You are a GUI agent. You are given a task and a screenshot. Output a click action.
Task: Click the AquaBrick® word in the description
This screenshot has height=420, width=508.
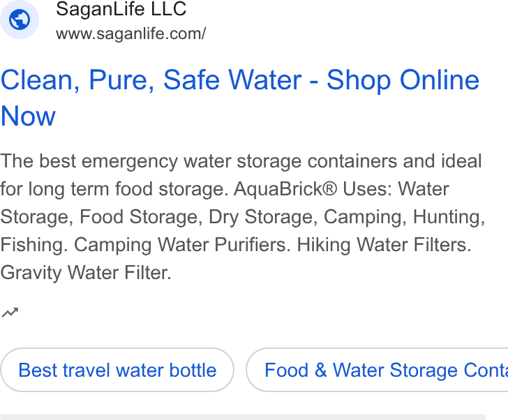tap(285, 189)
